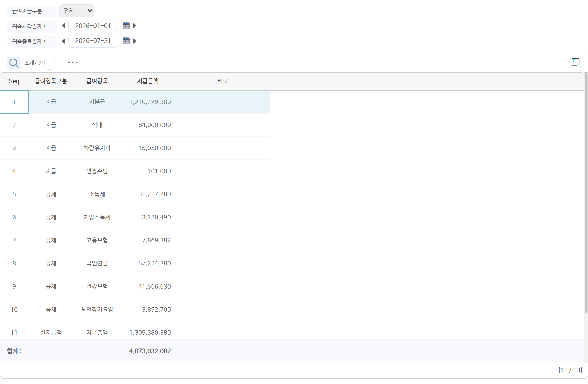588x384 pixels.
Task: Open the 급여지급구분 dropdown showing 전체
Action: coord(77,11)
